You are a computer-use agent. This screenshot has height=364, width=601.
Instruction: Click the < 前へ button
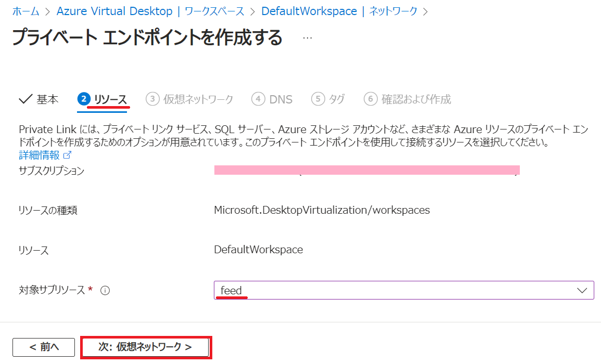point(44,347)
